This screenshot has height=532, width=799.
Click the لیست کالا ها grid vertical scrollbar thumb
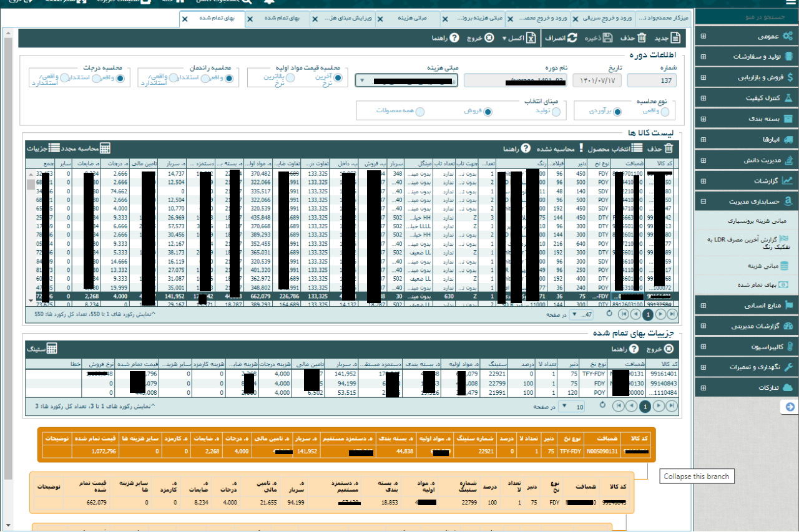click(31, 185)
